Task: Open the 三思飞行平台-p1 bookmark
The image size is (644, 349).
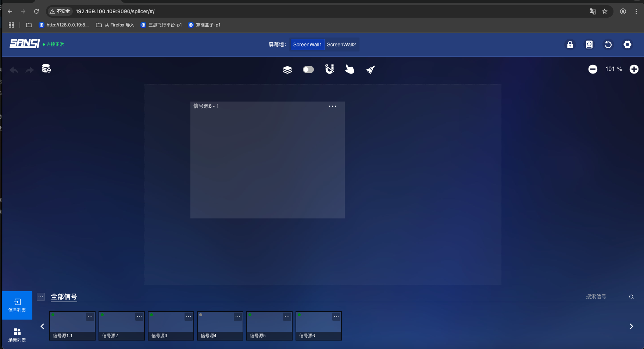Action: click(x=161, y=25)
